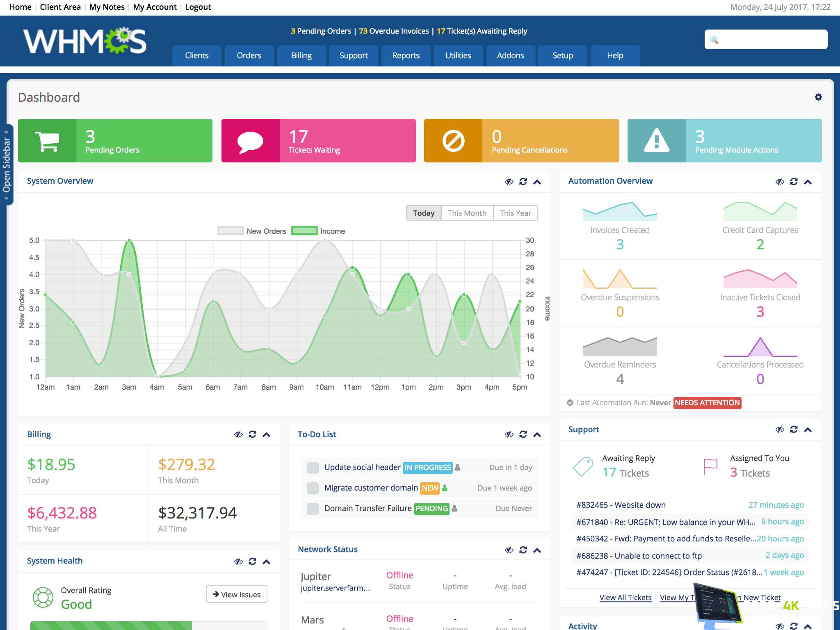Viewport: 840px width, 630px height.
Task: Click the warning Pending Module Actions icon
Action: pos(656,141)
